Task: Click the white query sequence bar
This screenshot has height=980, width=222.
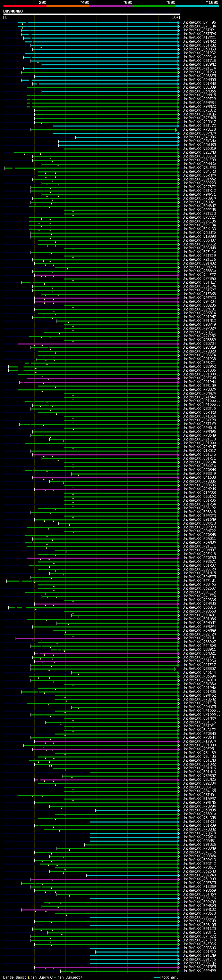Action: click(x=92, y=15)
